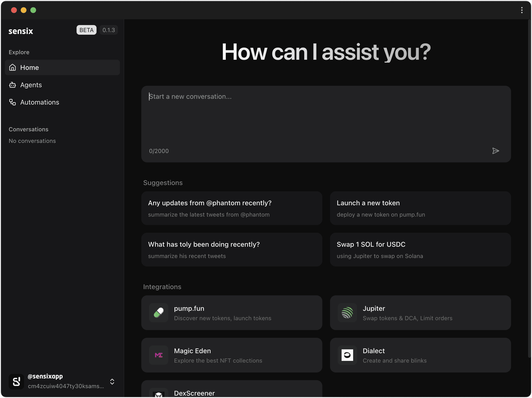Open the Dialect integration card
532x398 pixels.
tap(420, 355)
